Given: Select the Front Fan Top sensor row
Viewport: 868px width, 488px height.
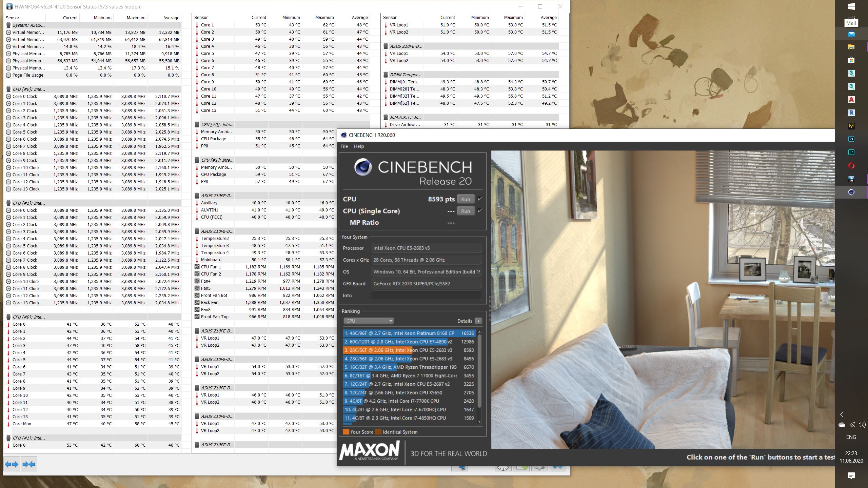Looking at the screenshot, I should [265, 317].
